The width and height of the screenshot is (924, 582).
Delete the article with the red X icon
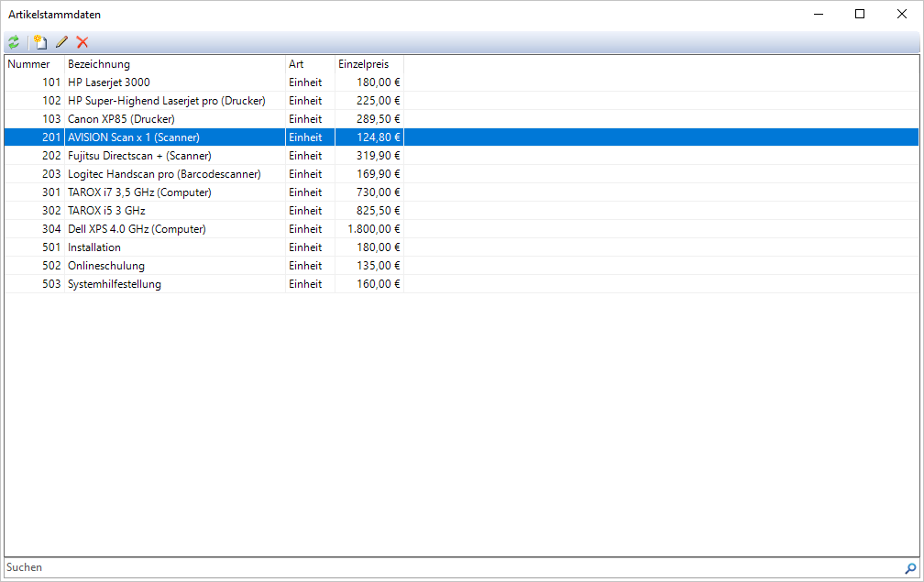coord(82,42)
